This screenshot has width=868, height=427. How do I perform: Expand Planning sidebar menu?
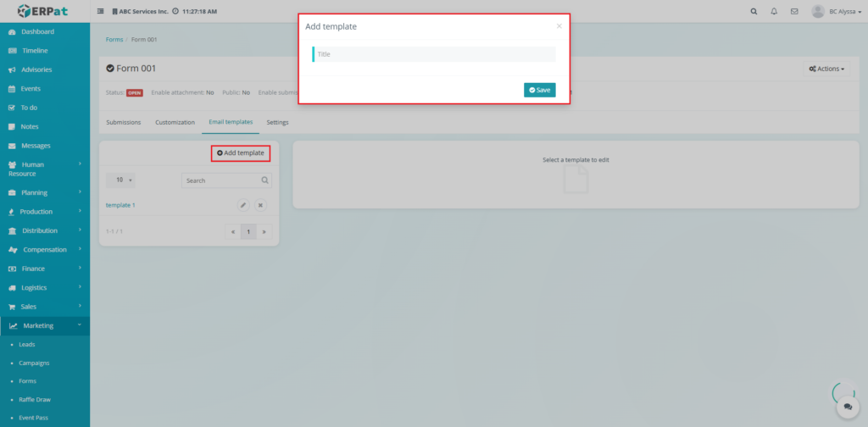[x=45, y=192]
